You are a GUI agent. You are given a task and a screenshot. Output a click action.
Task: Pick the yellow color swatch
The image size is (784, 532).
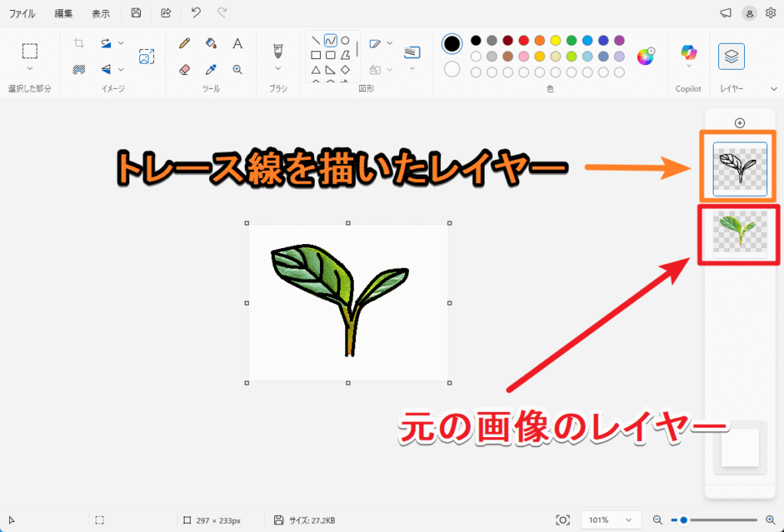(556, 41)
